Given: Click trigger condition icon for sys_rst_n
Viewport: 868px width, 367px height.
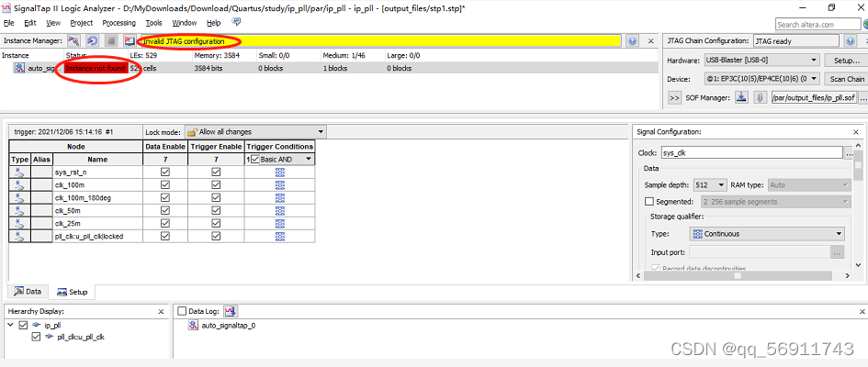Looking at the screenshot, I should click(x=279, y=172).
